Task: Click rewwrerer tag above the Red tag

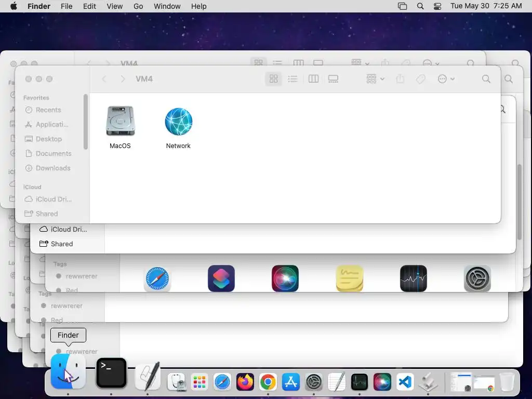Action: [82, 276]
